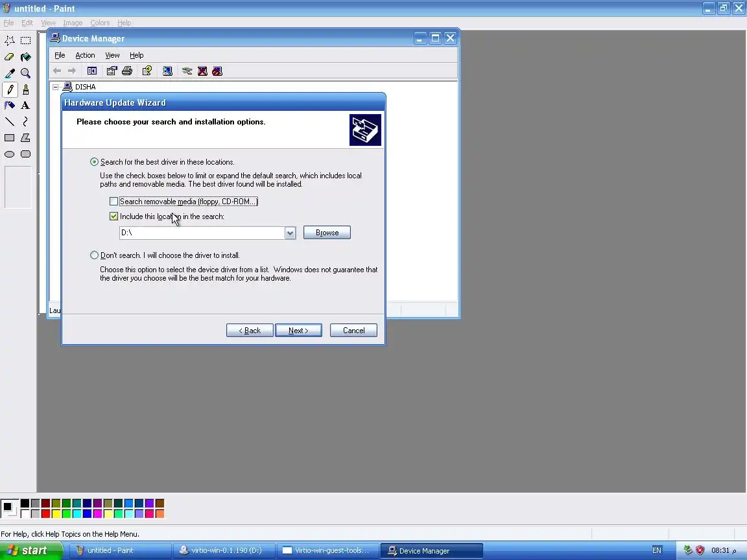This screenshot has width=747, height=560.
Task: Select the Free-Form Select tool in Paint
Action: click(10, 40)
